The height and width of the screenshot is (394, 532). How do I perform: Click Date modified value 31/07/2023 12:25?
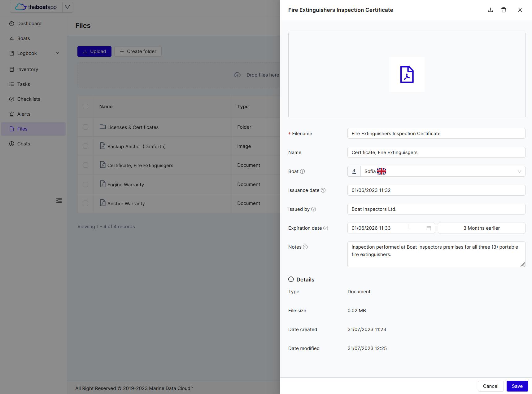[x=367, y=348]
